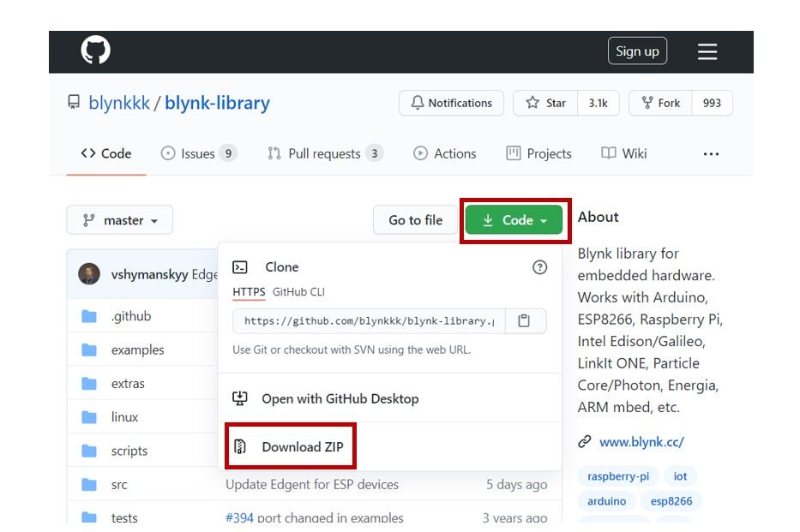This screenshot has height=532, width=800.
Task: Open the Pull requests tab
Action: point(326,153)
